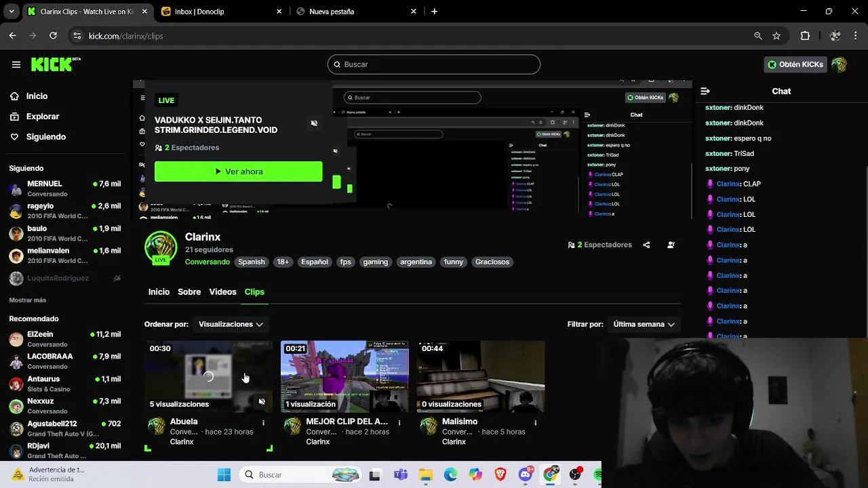Unmute the live stream preview
This screenshot has width=868, height=488.
[x=314, y=123]
